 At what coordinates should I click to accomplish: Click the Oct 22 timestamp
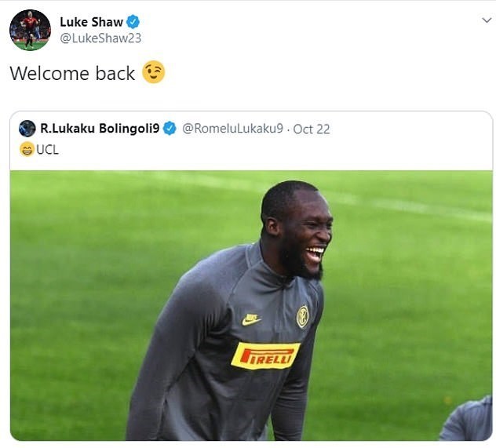coord(312,129)
